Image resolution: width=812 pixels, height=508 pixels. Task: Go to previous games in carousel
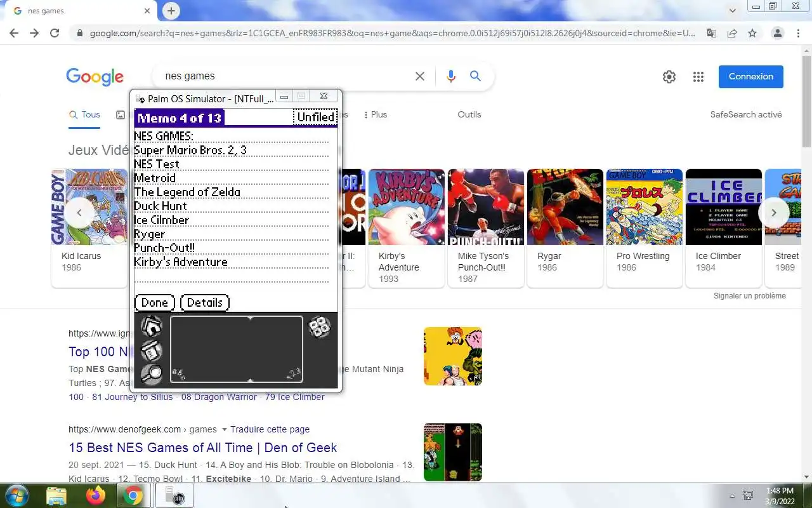coord(79,213)
